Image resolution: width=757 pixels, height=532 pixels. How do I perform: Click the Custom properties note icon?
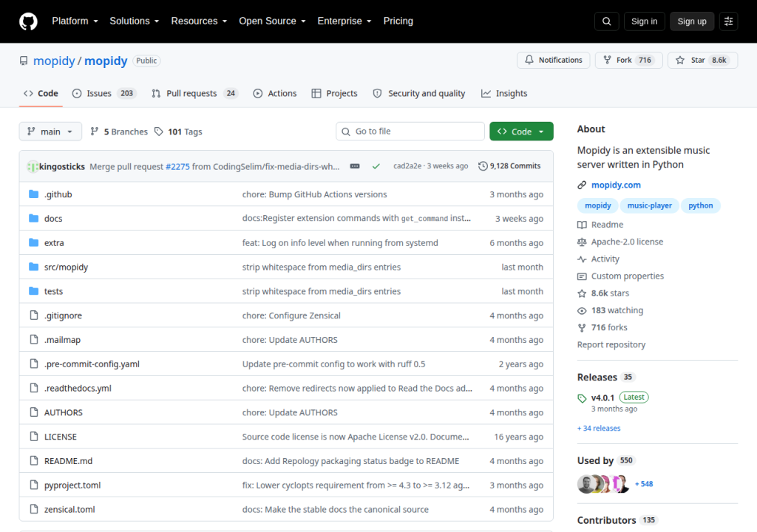pyautogui.click(x=582, y=276)
